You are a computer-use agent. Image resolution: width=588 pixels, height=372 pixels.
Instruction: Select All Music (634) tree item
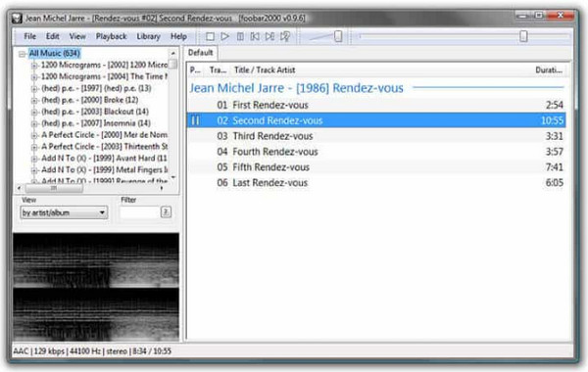point(55,53)
